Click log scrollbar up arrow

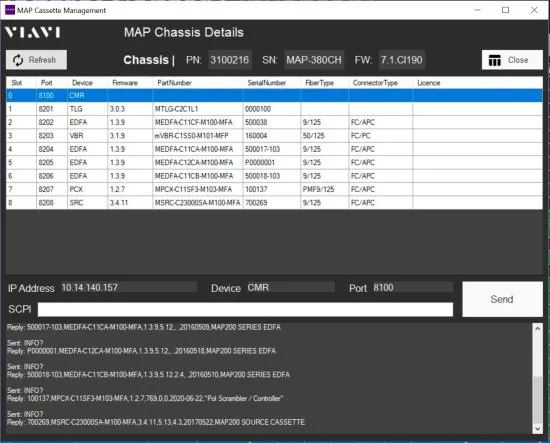pyautogui.click(x=537, y=329)
